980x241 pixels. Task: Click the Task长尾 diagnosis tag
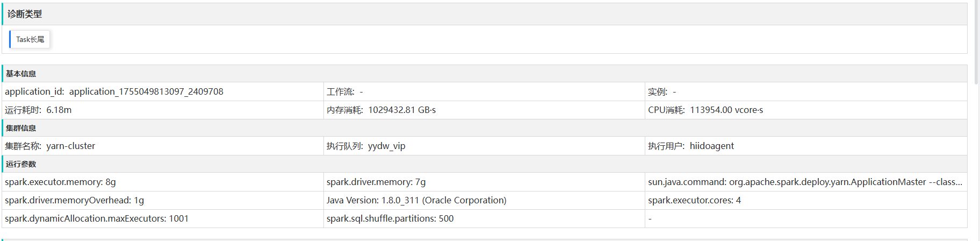click(30, 39)
